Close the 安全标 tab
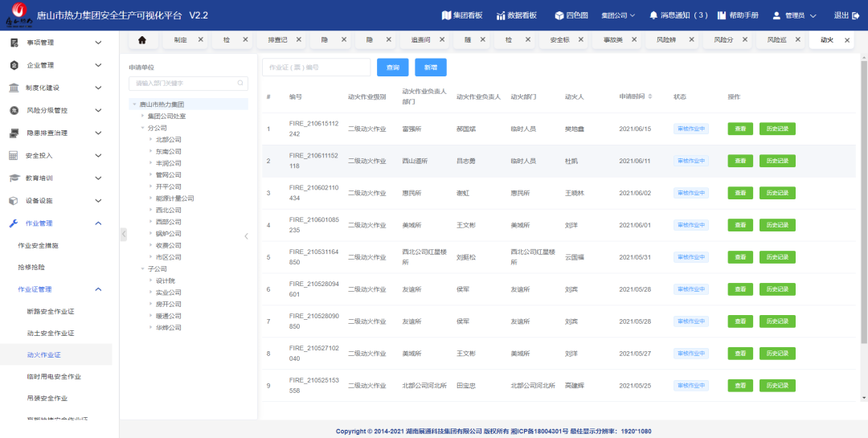868x438 pixels. click(x=581, y=40)
